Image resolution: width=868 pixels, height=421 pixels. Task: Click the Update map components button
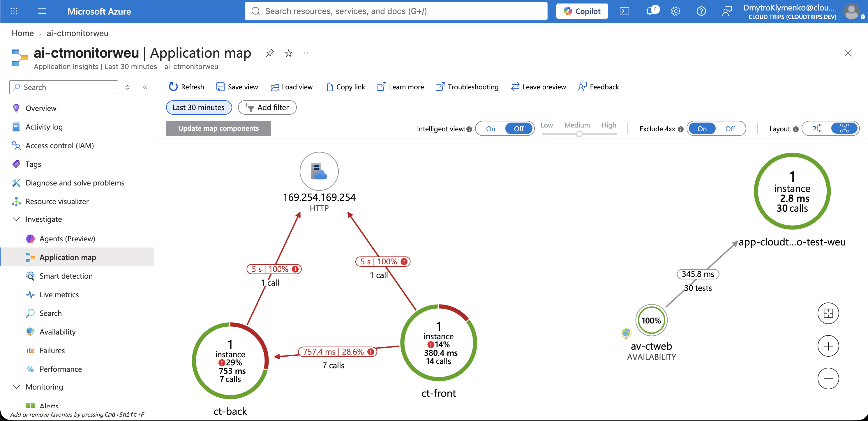(x=218, y=128)
